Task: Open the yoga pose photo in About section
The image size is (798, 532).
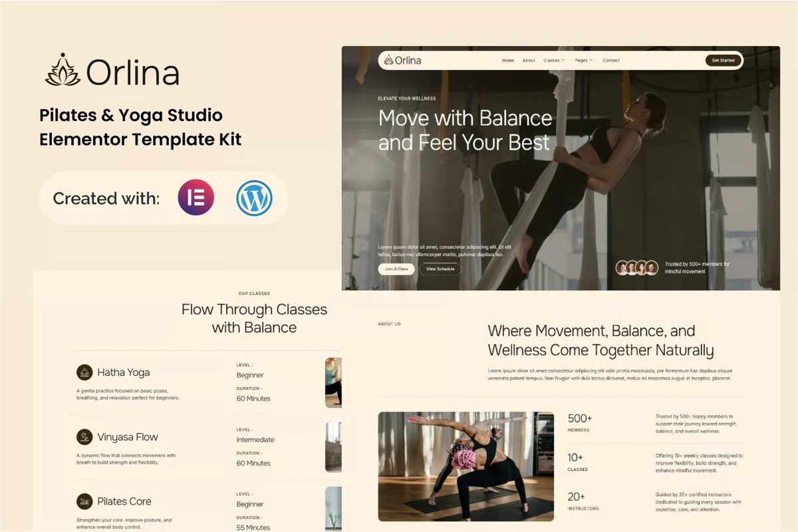Action: click(466, 466)
